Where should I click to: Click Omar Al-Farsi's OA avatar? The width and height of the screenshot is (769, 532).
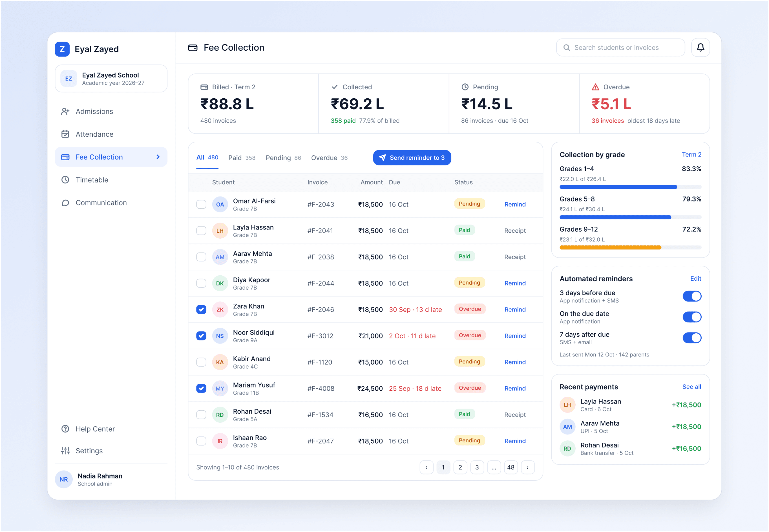[220, 204]
